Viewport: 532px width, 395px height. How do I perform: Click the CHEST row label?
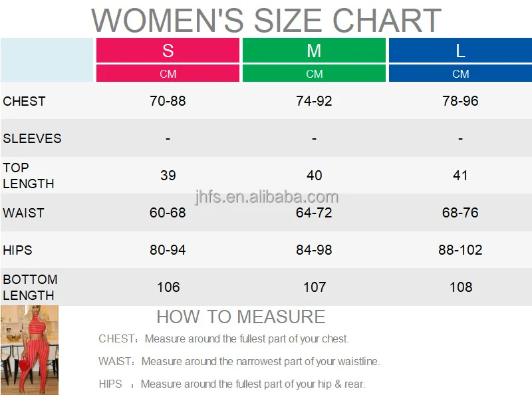(x=24, y=101)
